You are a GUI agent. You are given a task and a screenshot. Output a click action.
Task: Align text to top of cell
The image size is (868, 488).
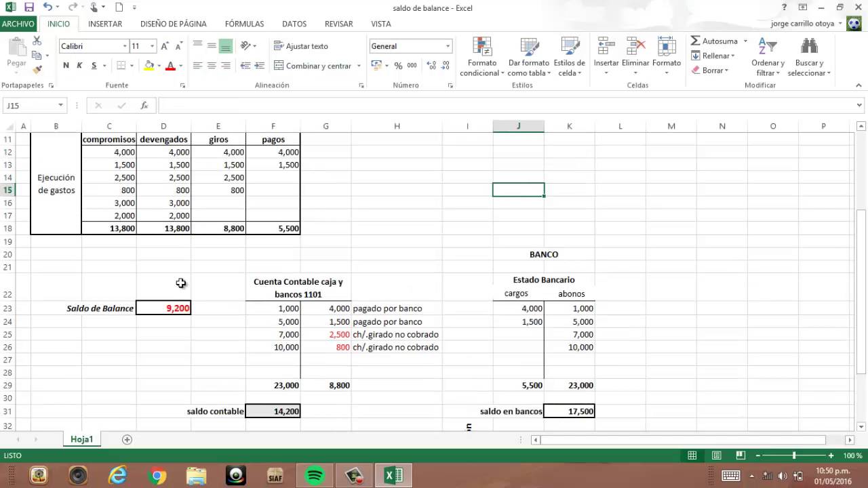coord(197,46)
